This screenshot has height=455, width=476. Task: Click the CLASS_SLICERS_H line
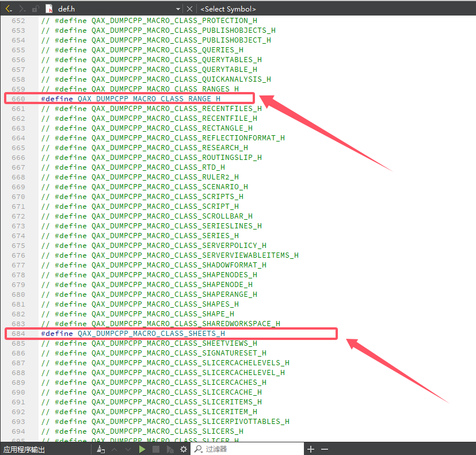click(142, 431)
